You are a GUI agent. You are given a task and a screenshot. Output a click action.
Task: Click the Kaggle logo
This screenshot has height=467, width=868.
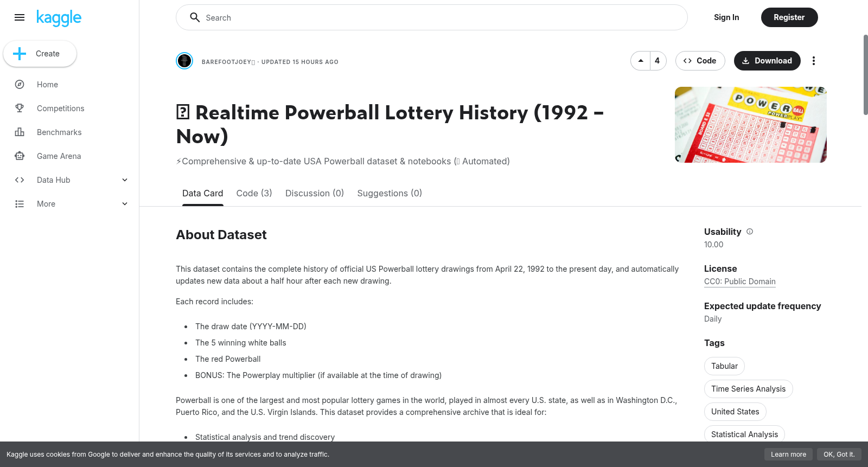pyautogui.click(x=59, y=18)
